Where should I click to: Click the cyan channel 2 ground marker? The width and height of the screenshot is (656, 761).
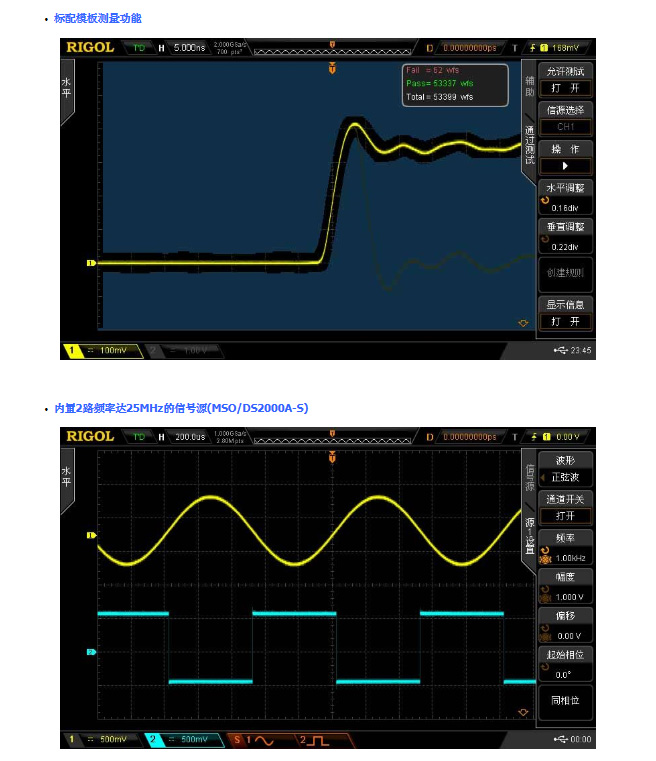point(91,652)
